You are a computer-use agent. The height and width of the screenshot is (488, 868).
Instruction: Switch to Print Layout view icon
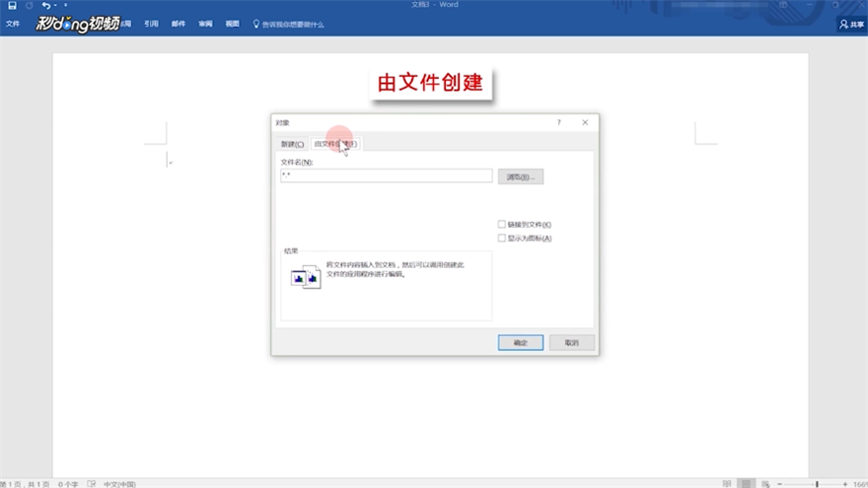pos(747,484)
